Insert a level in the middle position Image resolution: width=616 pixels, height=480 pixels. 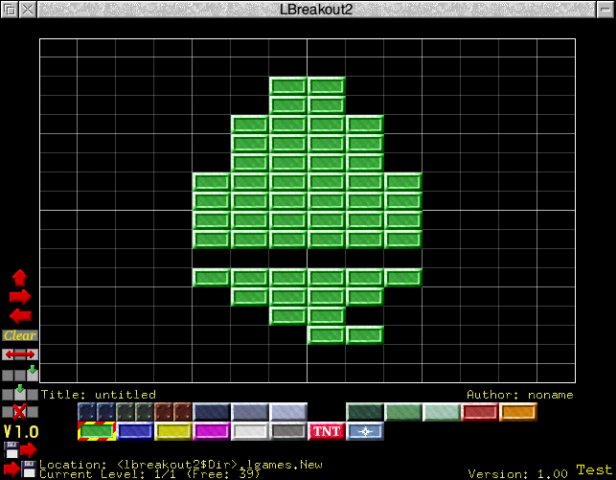coord(20,393)
